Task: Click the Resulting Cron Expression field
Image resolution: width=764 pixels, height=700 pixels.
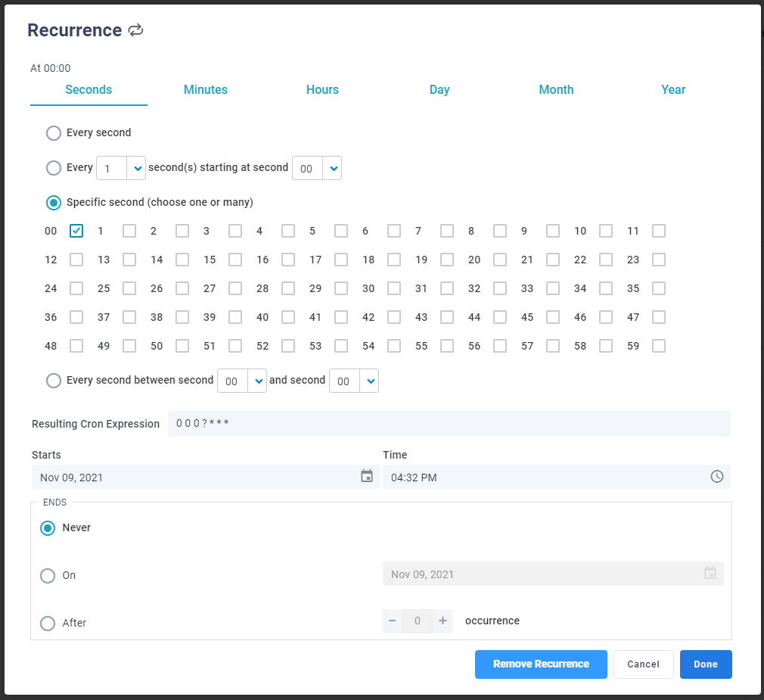Action: [x=449, y=424]
